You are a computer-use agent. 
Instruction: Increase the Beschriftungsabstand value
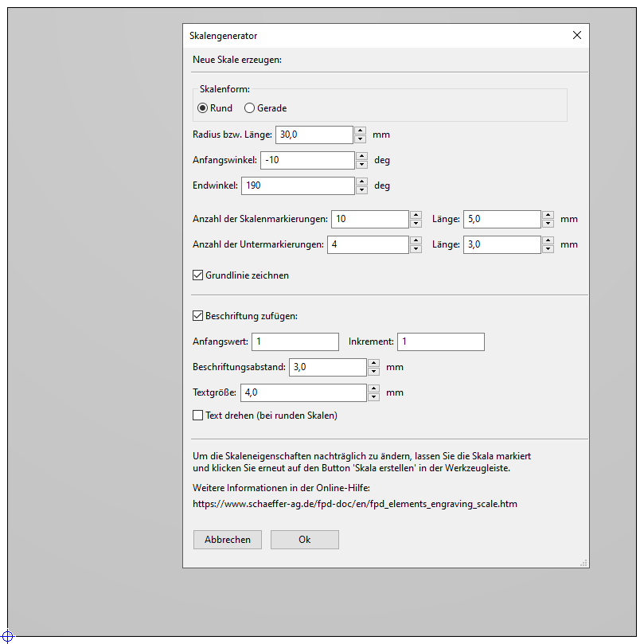(373, 363)
